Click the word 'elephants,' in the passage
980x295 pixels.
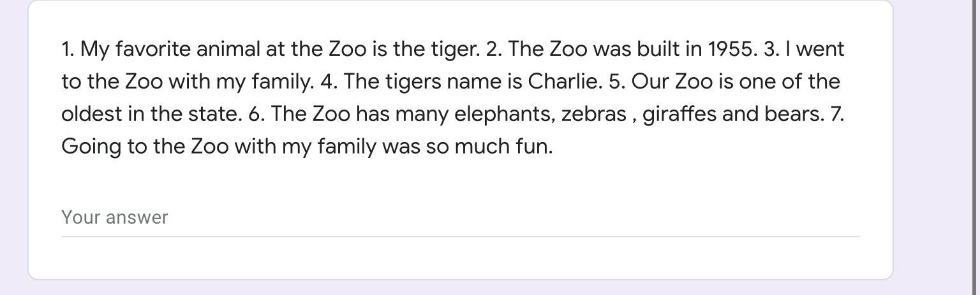point(505,115)
